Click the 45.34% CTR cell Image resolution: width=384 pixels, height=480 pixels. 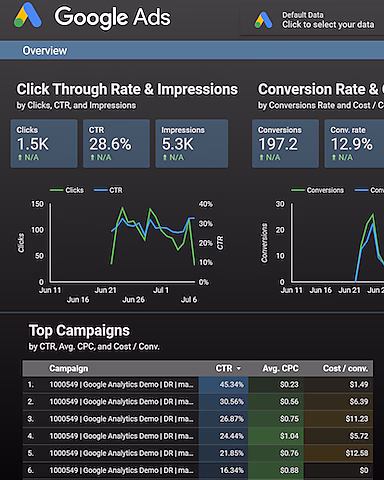click(x=223, y=385)
